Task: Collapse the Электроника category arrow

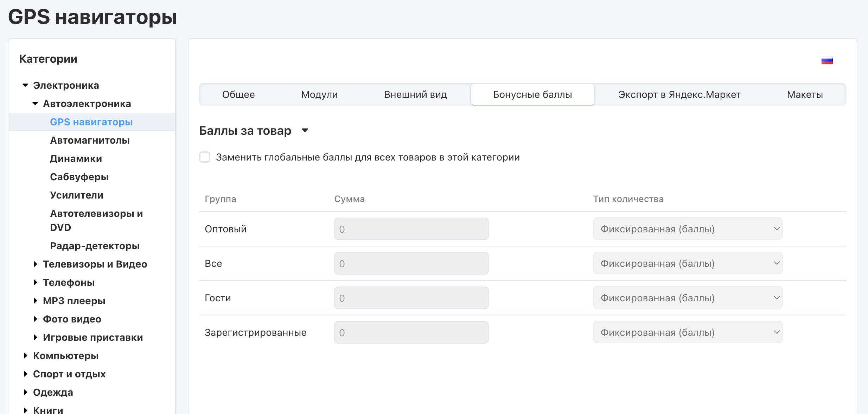Action: pyautogui.click(x=25, y=85)
